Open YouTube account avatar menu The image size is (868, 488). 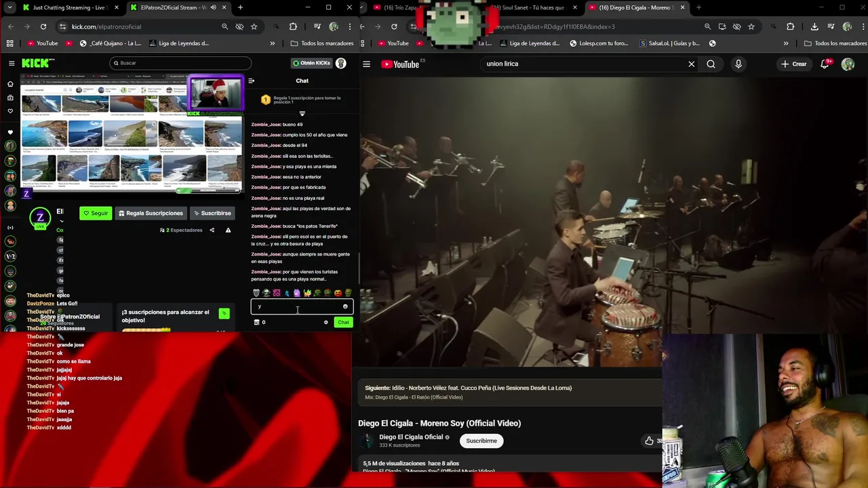(x=848, y=64)
